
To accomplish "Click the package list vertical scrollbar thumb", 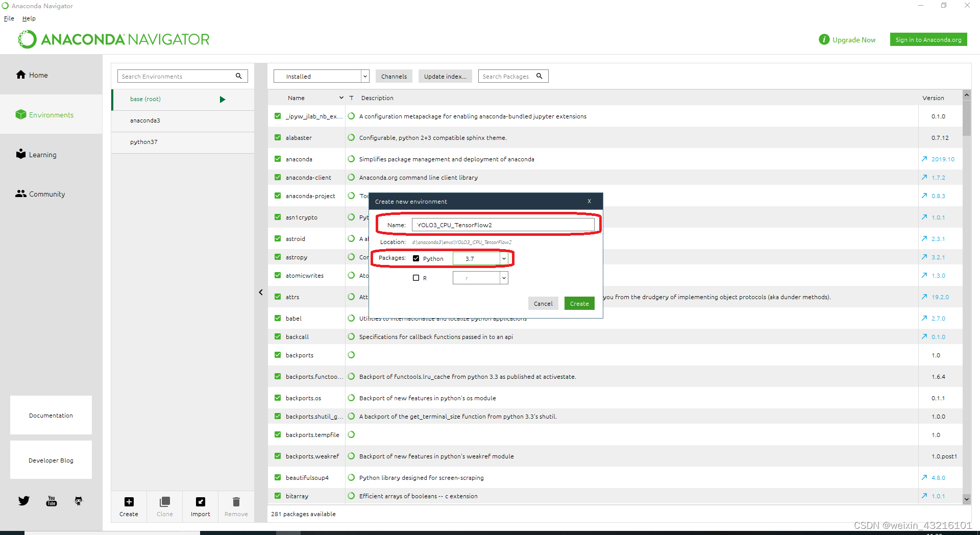I will coord(967,118).
